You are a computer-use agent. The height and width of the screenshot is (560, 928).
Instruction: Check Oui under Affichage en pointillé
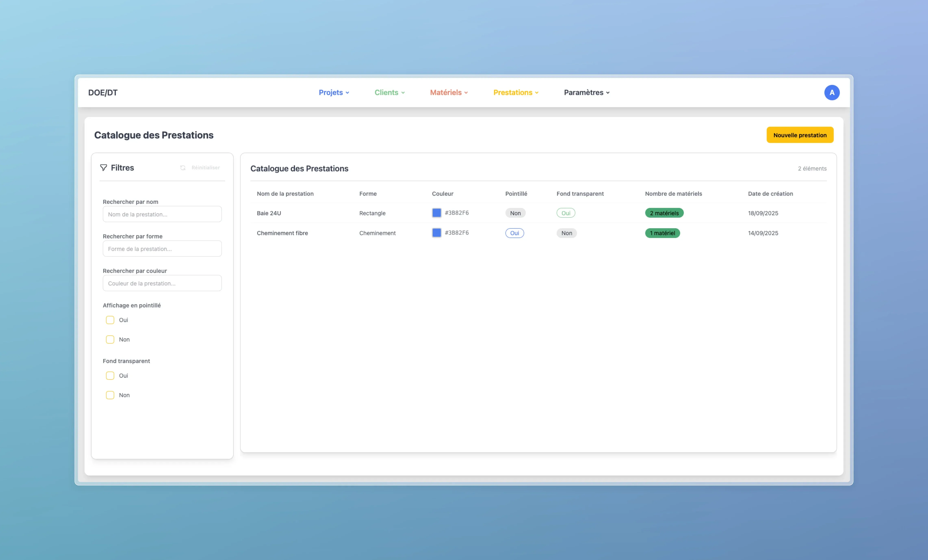(x=110, y=320)
